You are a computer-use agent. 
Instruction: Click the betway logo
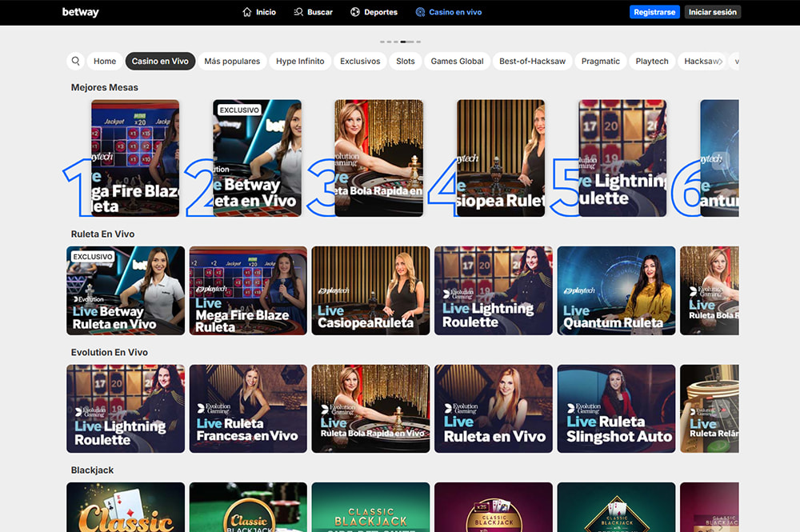80,12
